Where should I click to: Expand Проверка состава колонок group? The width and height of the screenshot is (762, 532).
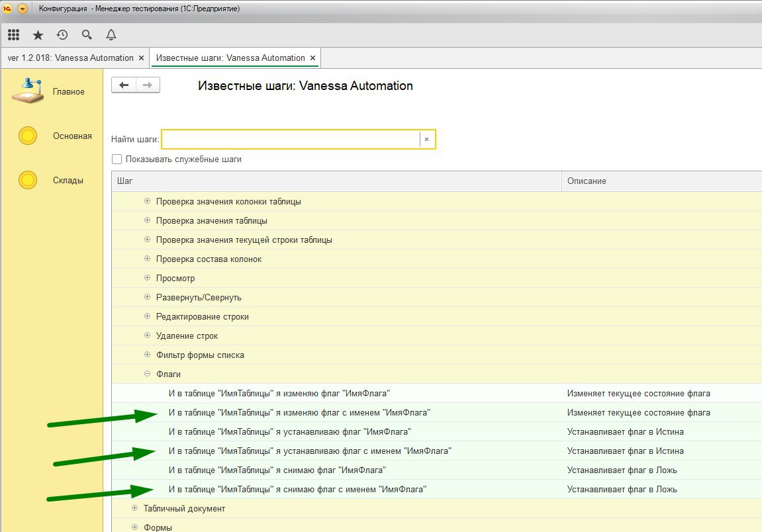click(147, 259)
